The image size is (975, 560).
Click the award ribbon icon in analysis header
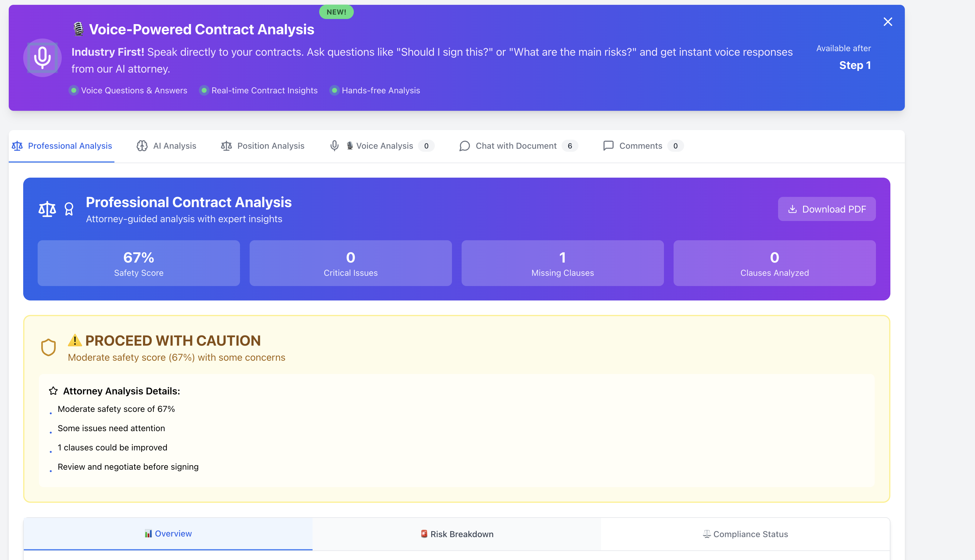tap(69, 209)
